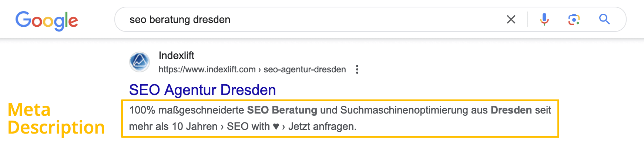The height and width of the screenshot is (141, 644).
Task: Clear the search query with the X
Action: click(x=511, y=19)
